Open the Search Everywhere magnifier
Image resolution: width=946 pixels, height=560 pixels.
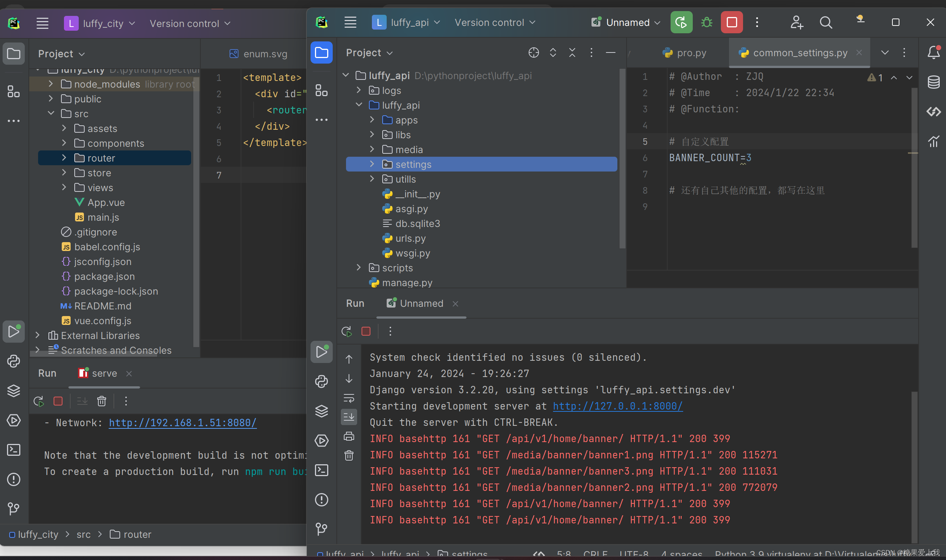(825, 23)
